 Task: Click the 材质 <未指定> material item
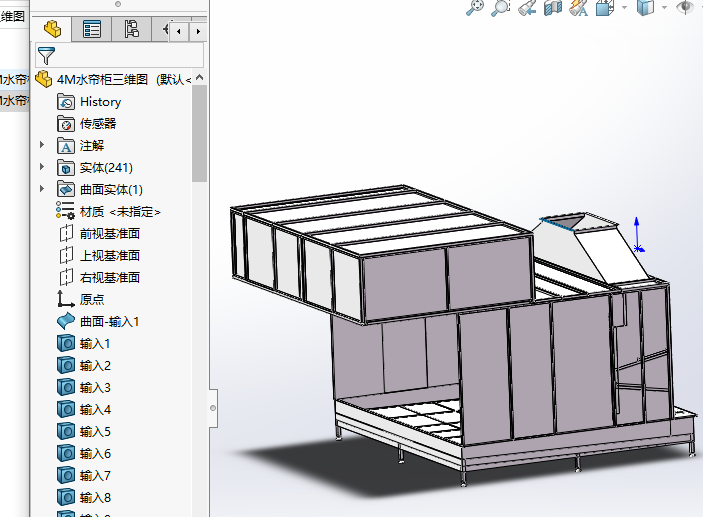(120, 211)
